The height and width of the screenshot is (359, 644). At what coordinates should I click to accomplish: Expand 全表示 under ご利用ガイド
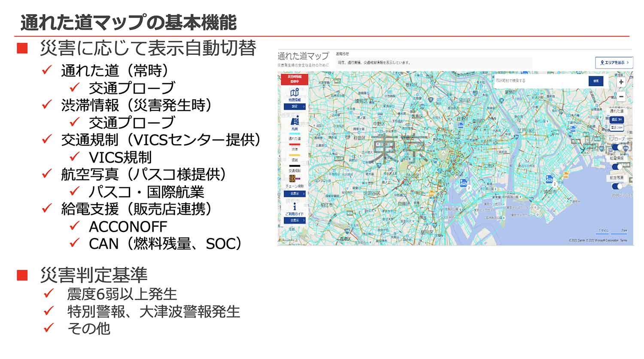coord(295,220)
